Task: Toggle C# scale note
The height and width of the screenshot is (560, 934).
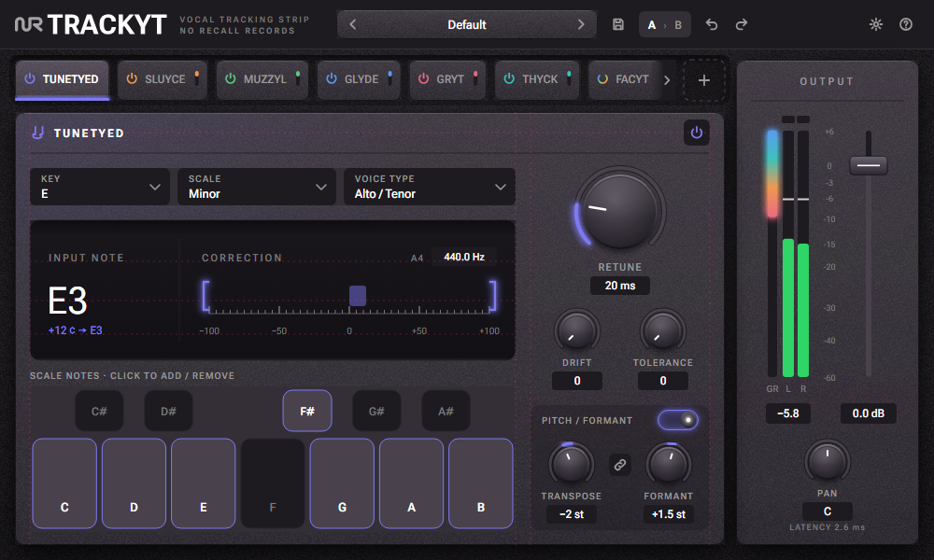Action: 99,411
